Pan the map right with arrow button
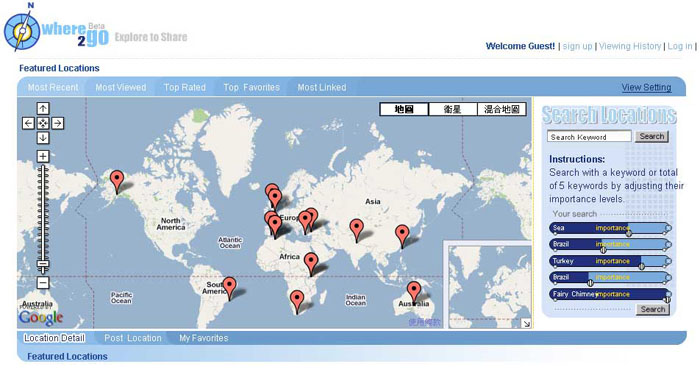The image size is (700, 369). pyautogui.click(x=58, y=123)
